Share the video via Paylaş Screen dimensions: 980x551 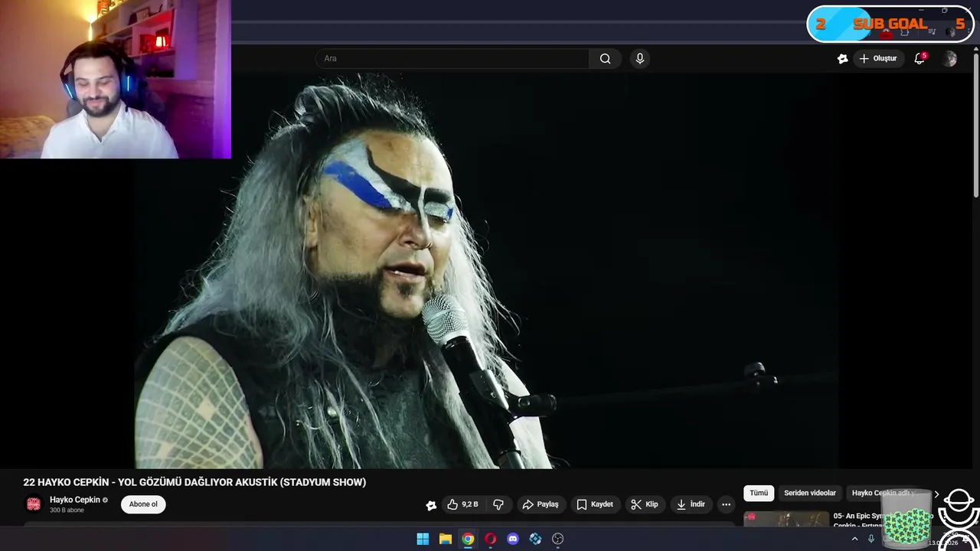coord(541,504)
